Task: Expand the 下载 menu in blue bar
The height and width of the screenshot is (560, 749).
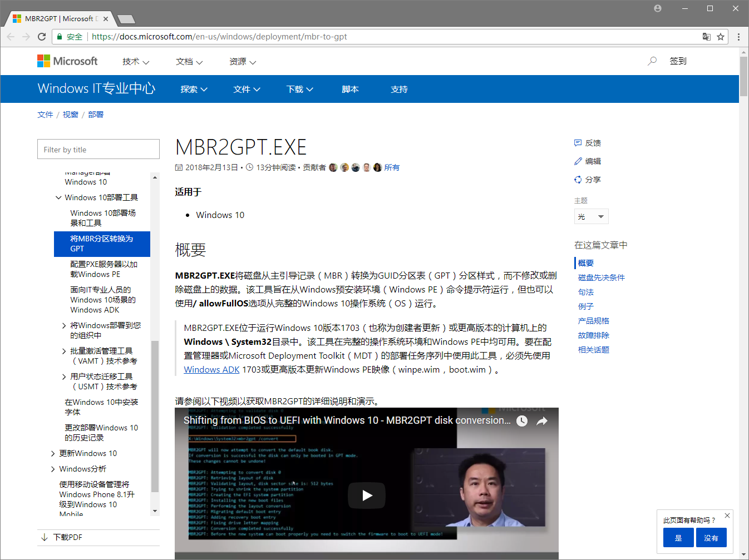Action: (x=300, y=89)
